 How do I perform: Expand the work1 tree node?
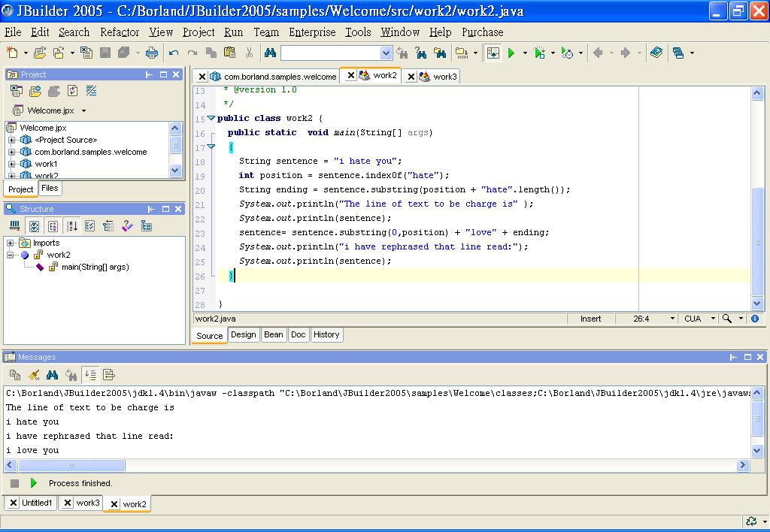12,164
